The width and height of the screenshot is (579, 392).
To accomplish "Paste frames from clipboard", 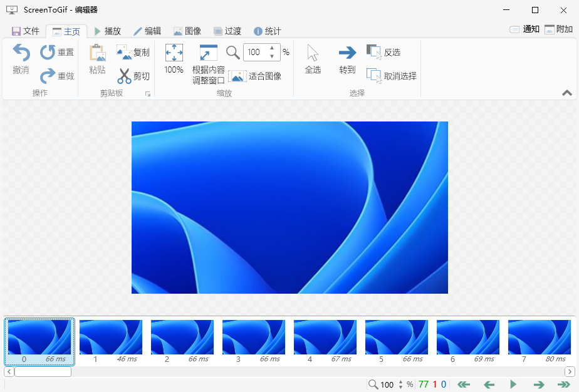I will 97,59.
